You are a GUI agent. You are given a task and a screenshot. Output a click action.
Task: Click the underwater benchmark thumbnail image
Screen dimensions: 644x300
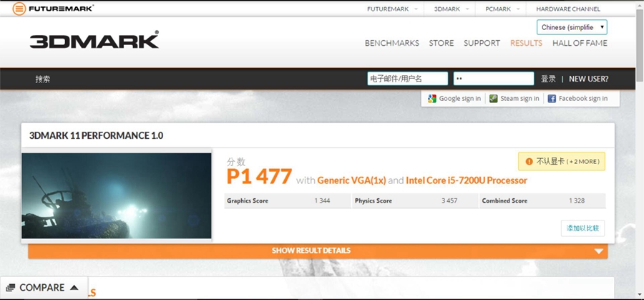point(116,195)
